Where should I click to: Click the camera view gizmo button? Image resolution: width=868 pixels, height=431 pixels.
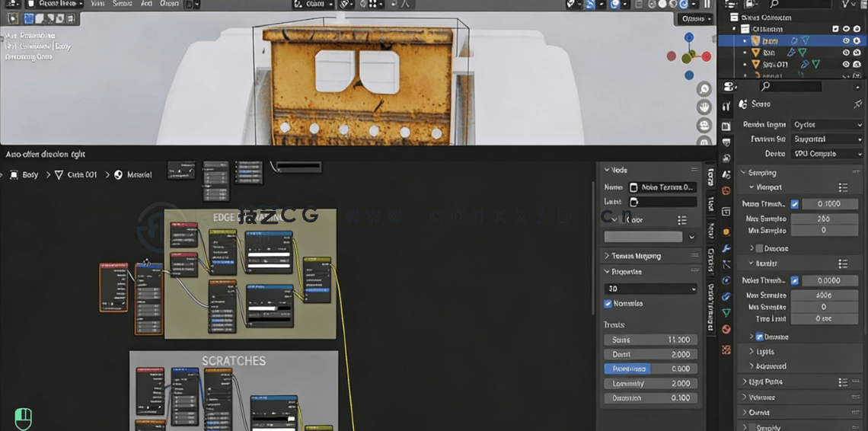704,125
